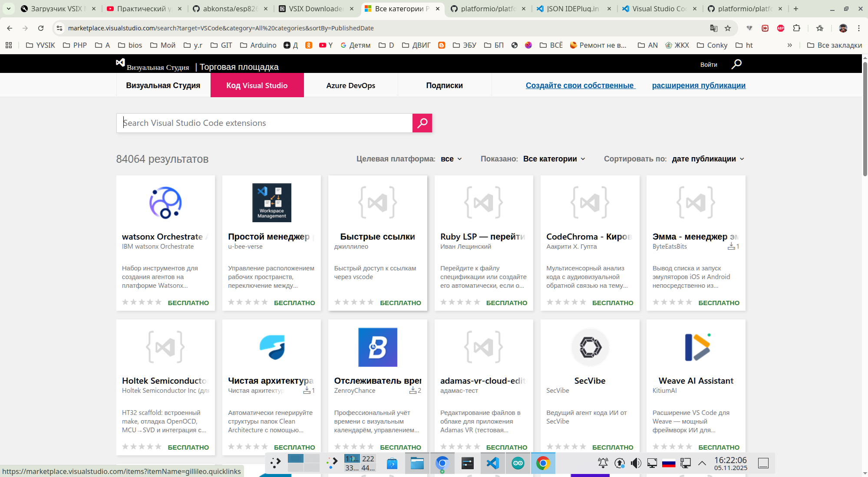Viewport: 868px width, 477px height.
Task: Launch VS Code from the taskbar
Action: coord(492,463)
